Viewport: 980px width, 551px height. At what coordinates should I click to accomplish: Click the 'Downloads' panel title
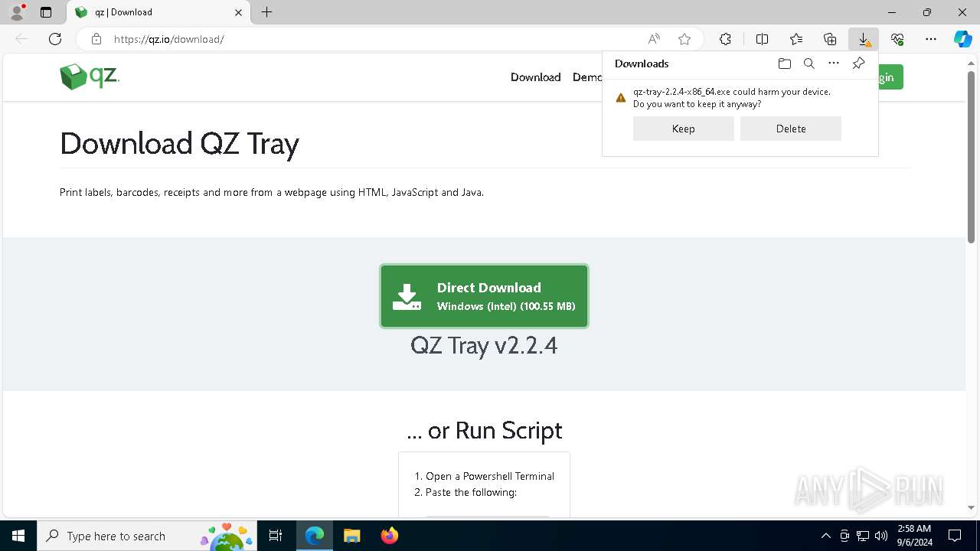[x=642, y=64]
